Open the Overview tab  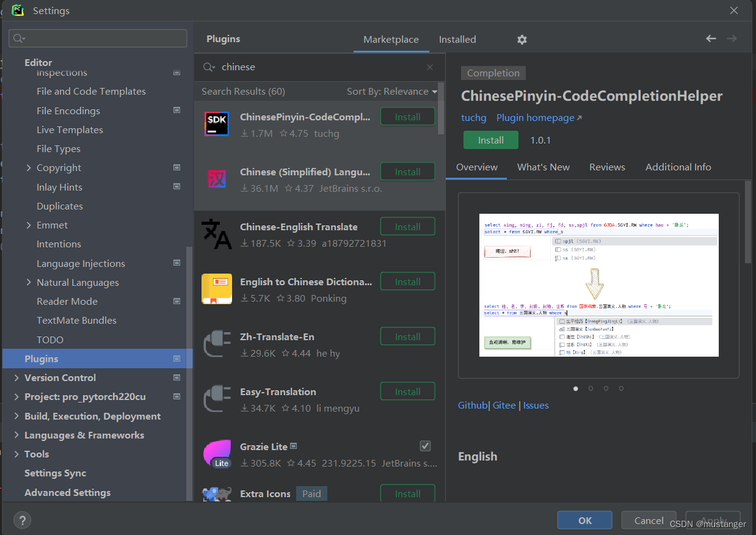[x=477, y=167]
